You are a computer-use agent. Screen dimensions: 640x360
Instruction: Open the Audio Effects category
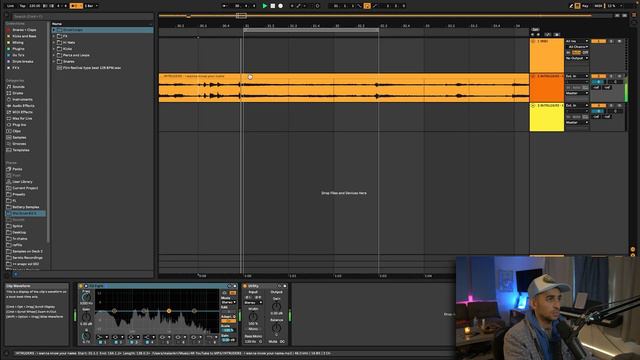22,106
